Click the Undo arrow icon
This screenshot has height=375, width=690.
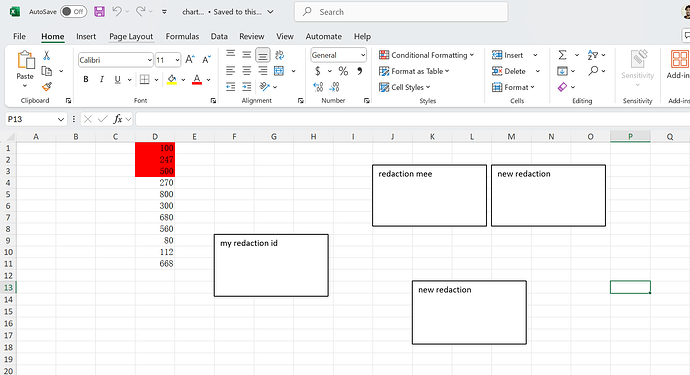tap(117, 11)
